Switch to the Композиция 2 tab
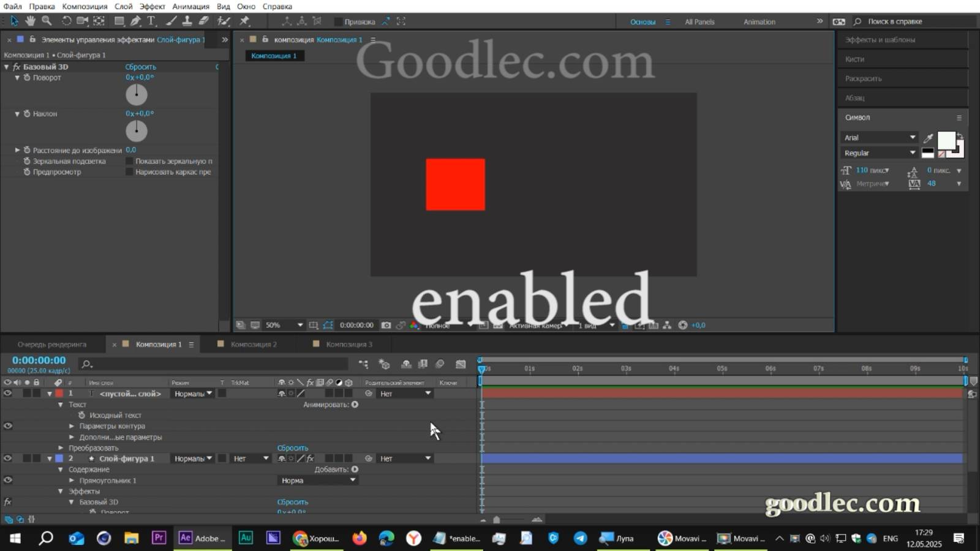The width and height of the screenshot is (980, 551). [252, 344]
